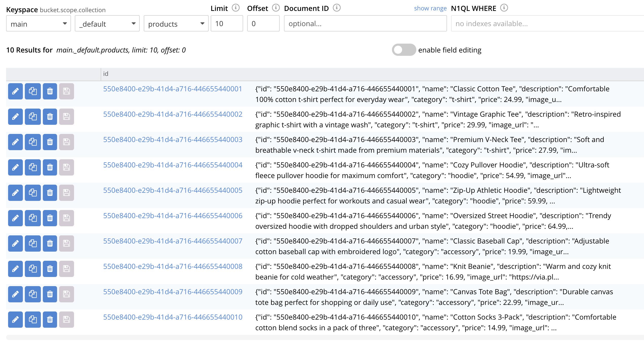Duplicate the Knit Beanie document
644x348 pixels.
coord(33,269)
